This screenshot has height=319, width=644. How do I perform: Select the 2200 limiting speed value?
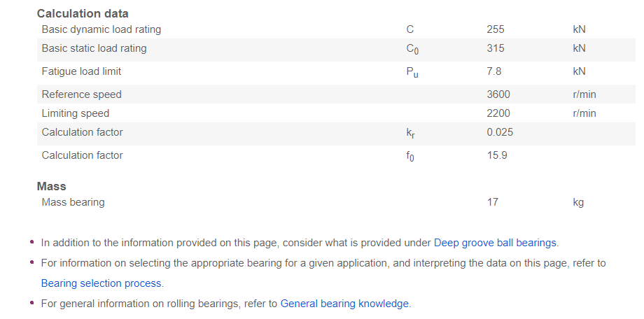pyautogui.click(x=498, y=113)
